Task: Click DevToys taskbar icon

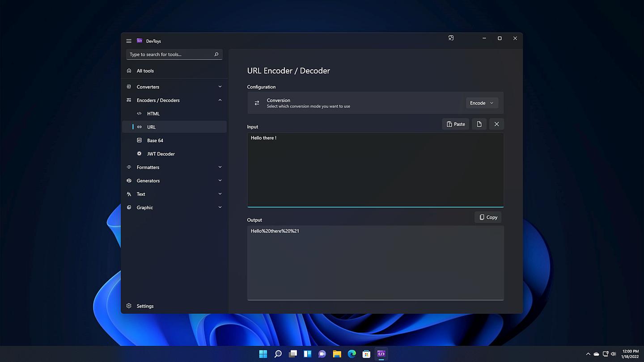Action: coord(381,354)
